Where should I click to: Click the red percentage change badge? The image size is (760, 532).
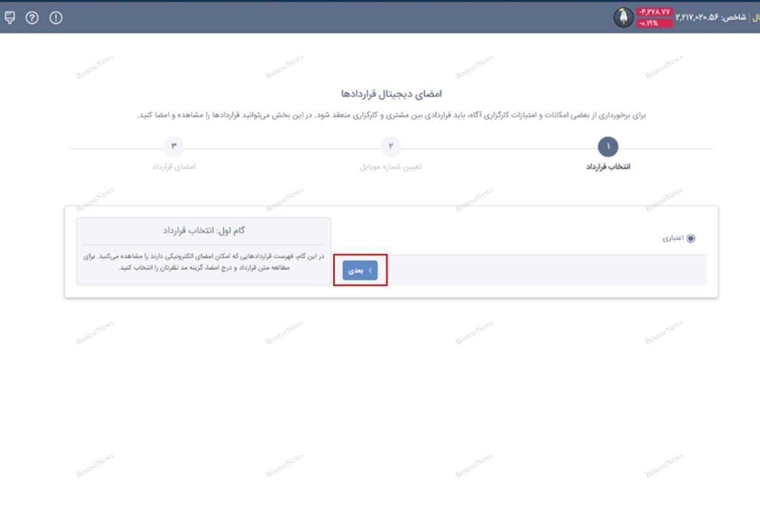click(x=654, y=23)
